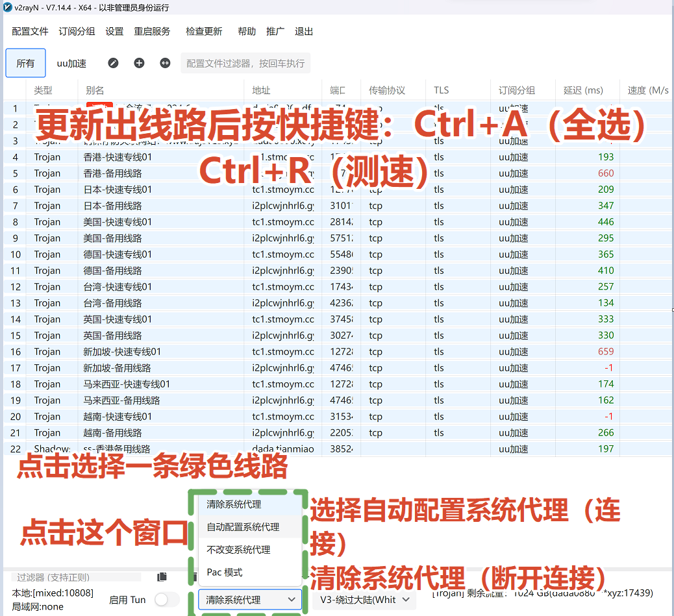Sort by the 别名 column header

pos(161,90)
